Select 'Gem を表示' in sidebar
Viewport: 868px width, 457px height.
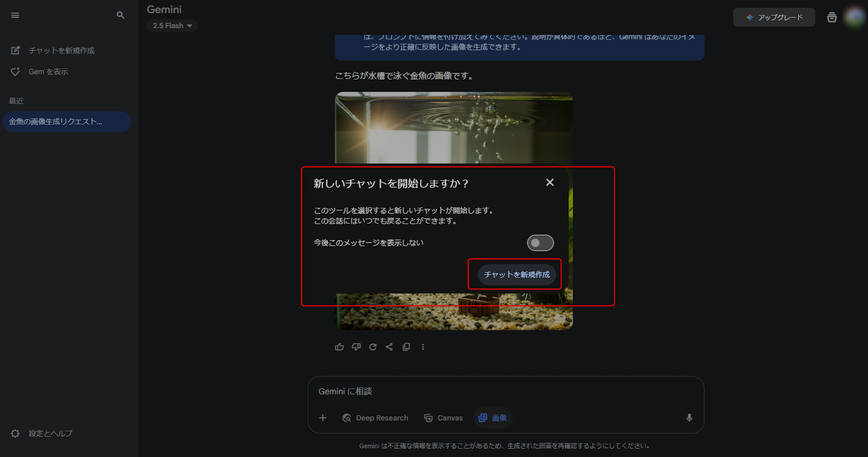pos(48,72)
